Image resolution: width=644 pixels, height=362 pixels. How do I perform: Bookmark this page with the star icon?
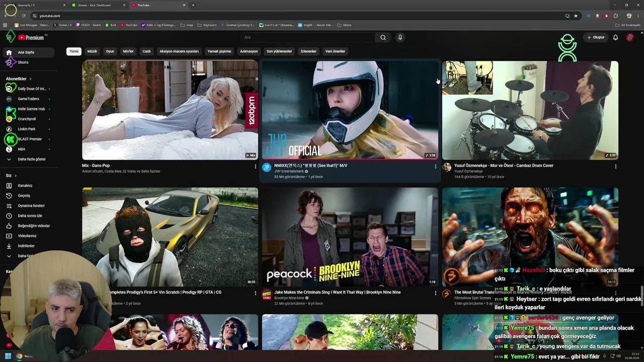[576, 16]
